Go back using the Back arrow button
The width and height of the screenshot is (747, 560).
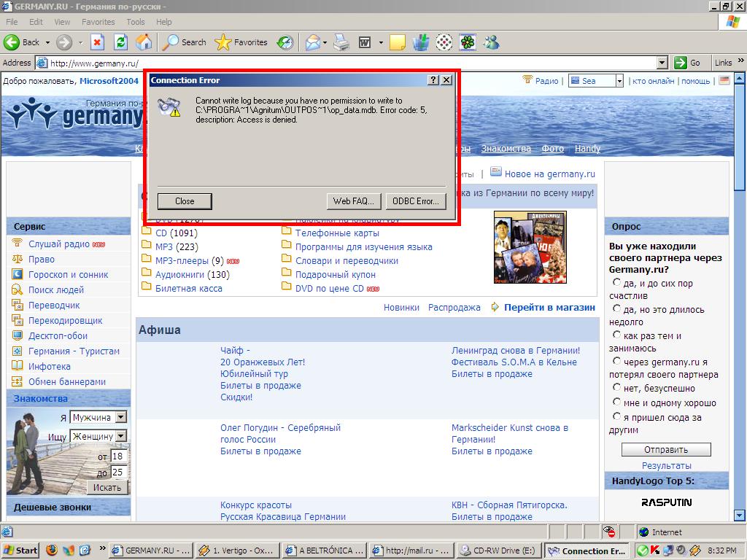point(21,42)
